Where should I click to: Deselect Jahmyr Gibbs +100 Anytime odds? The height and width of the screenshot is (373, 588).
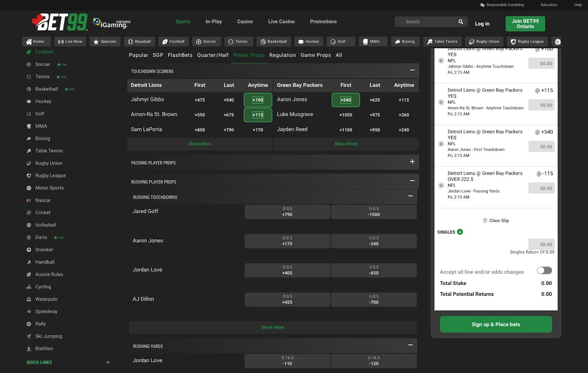(258, 100)
